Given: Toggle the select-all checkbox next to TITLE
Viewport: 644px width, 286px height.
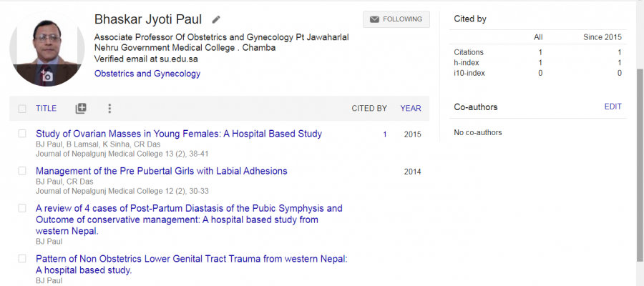Looking at the screenshot, I should 22,109.
